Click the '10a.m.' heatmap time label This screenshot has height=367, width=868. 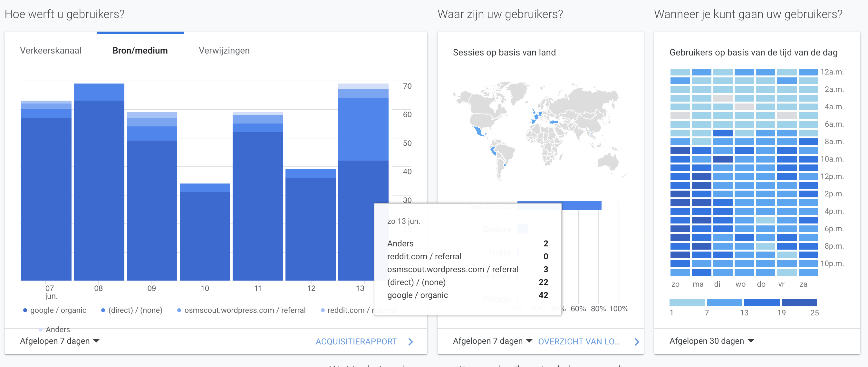point(832,159)
